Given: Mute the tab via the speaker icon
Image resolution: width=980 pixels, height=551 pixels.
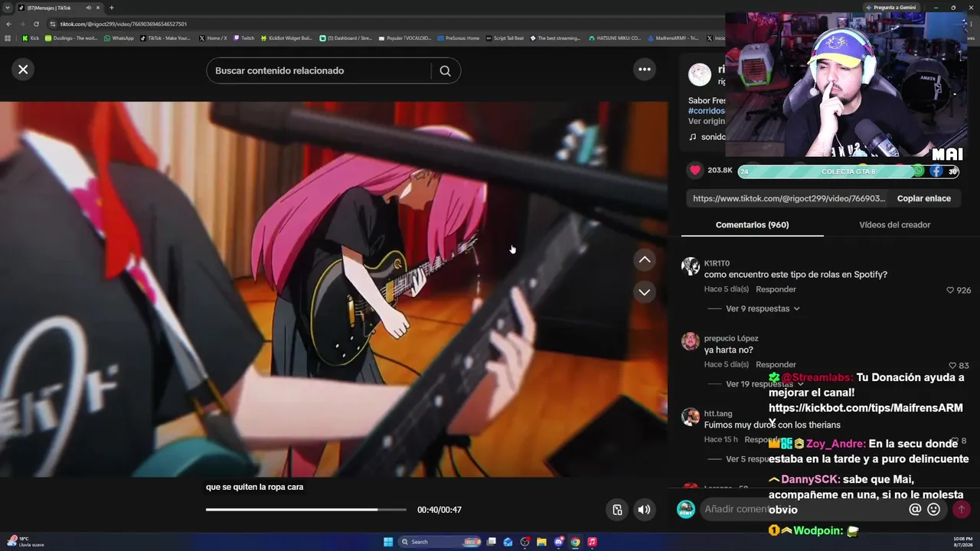Looking at the screenshot, I should click(88, 8).
